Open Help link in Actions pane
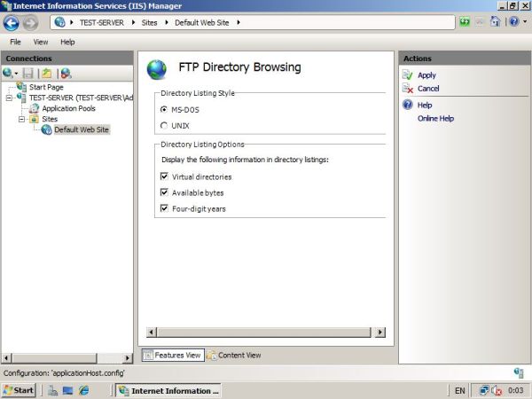Viewport: 532px width, 399px height. 425,105
